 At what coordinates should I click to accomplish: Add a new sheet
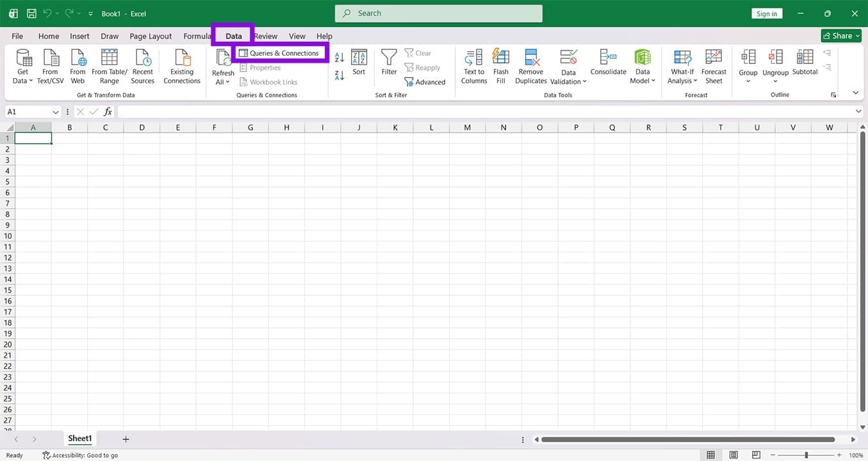pos(126,439)
